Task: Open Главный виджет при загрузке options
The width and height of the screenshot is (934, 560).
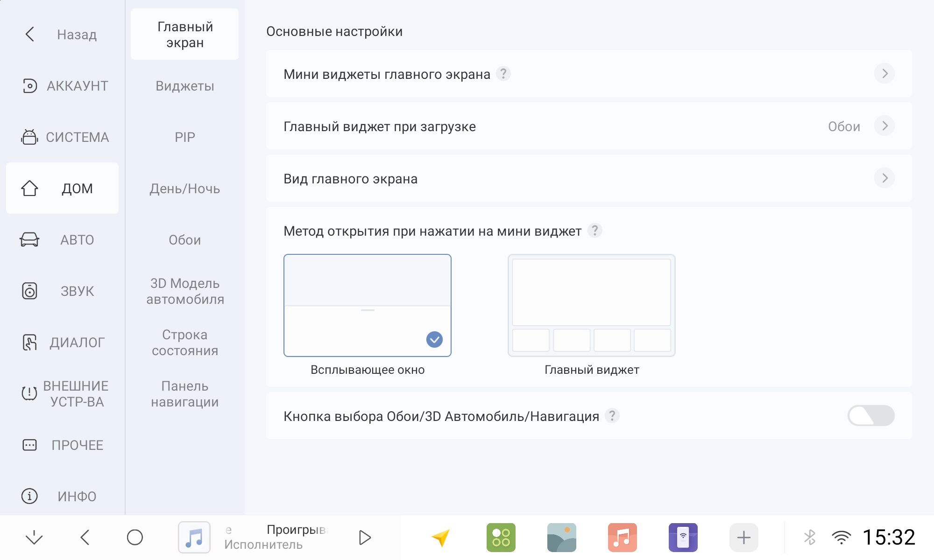Action: [x=589, y=126]
